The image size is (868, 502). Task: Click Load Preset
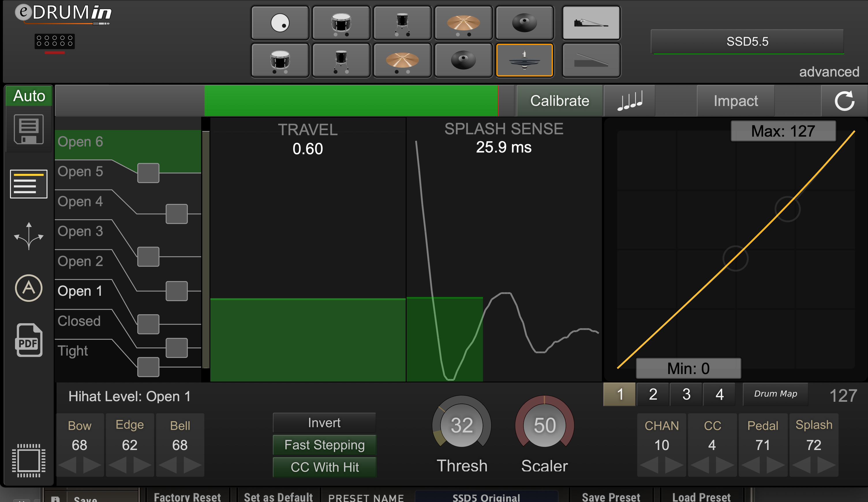(x=701, y=497)
